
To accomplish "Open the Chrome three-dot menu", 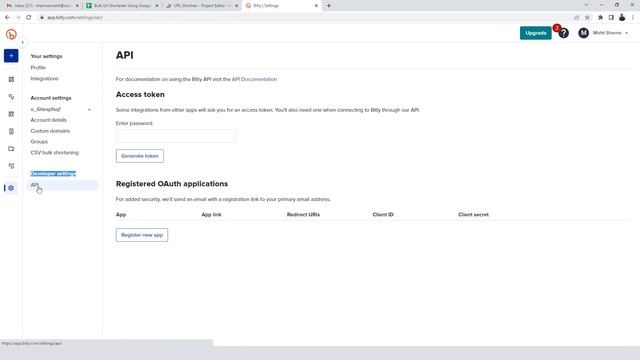I will (x=633, y=18).
